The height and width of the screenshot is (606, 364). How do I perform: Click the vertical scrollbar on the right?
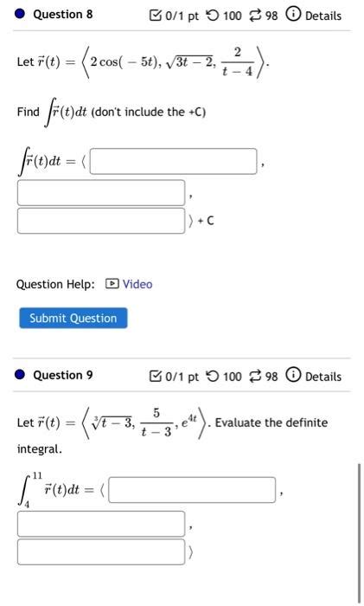click(x=360, y=533)
